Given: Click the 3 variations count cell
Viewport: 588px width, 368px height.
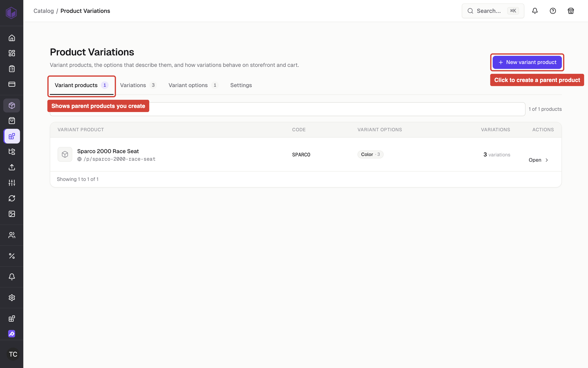Looking at the screenshot, I should coord(497,155).
